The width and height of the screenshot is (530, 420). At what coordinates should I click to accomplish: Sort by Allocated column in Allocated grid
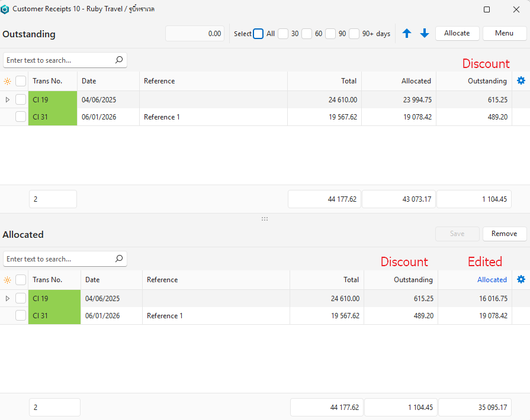click(x=492, y=280)
